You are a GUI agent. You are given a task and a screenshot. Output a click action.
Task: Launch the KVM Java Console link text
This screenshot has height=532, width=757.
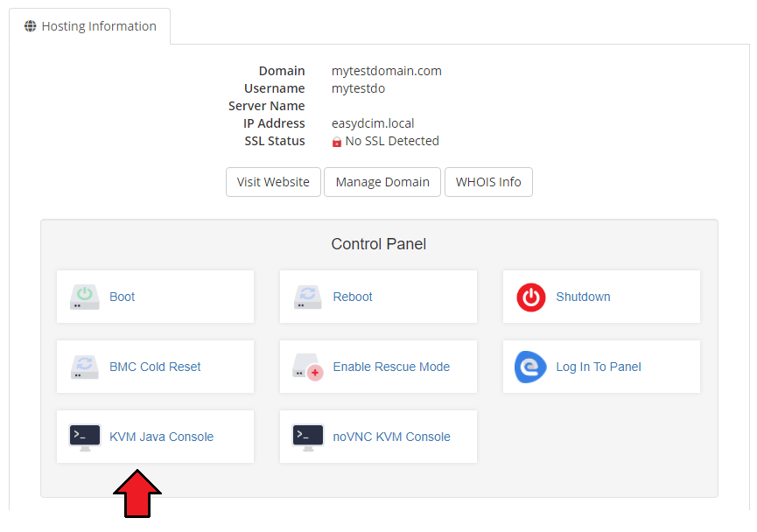click(161, 437)
